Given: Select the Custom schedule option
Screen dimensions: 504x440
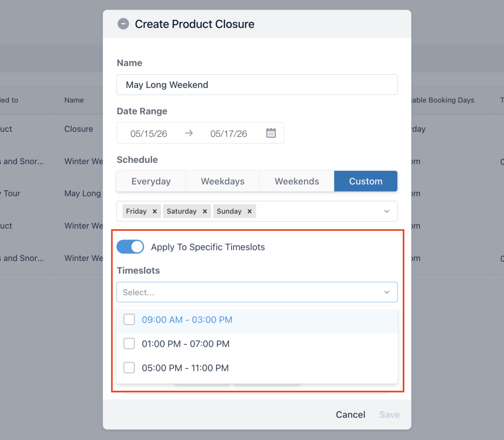Looking at the screenshot, I should click(366, 181).
